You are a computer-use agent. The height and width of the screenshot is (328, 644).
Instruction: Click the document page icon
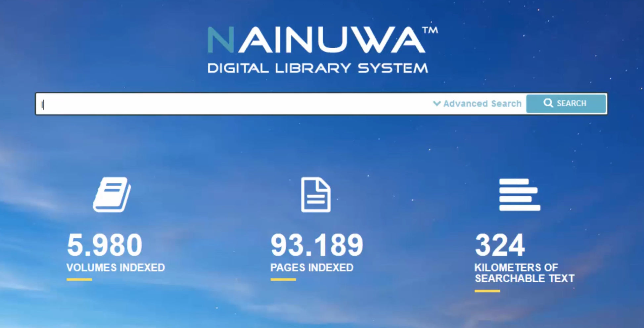pyautogui.click(x=316, y=195)
